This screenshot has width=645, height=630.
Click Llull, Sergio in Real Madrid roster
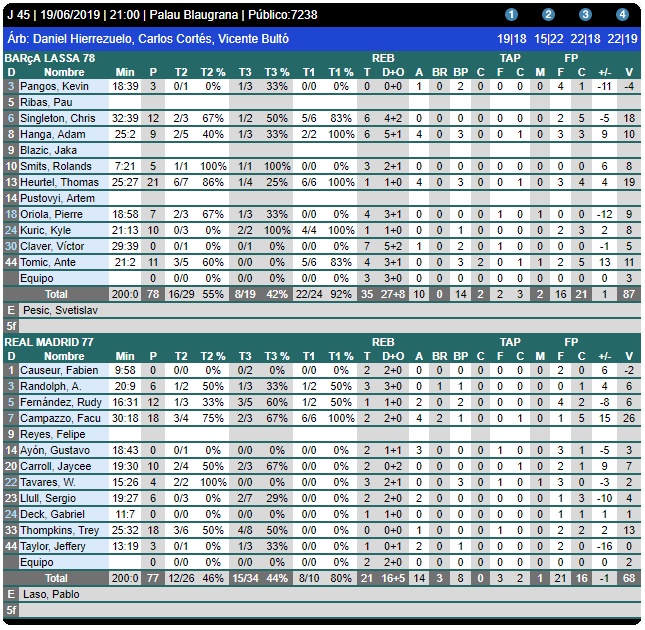click(49, 498)
